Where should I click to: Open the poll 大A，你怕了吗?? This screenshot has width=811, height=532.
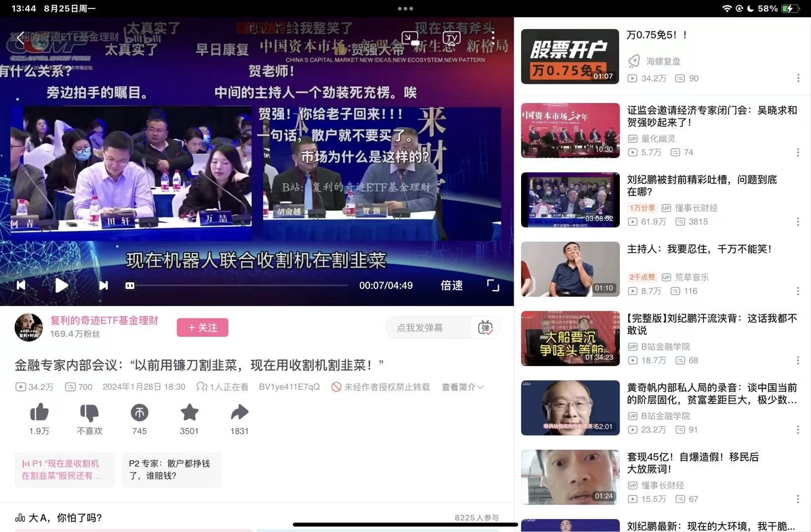coord(65,518)
